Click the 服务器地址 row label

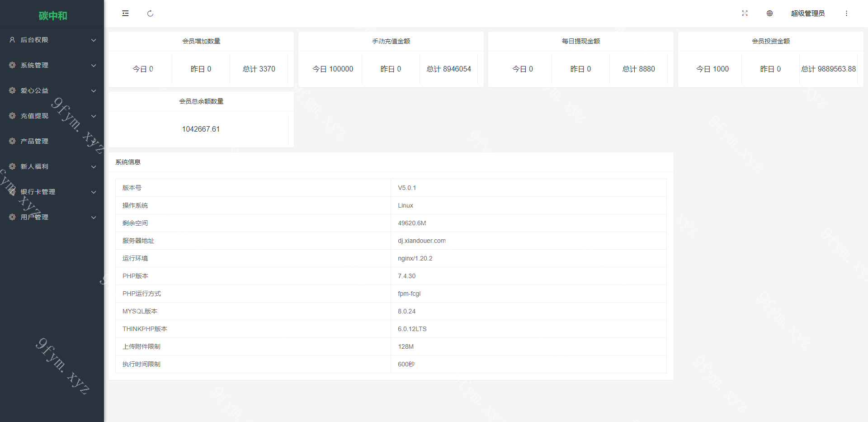click(x=138, y=241)
